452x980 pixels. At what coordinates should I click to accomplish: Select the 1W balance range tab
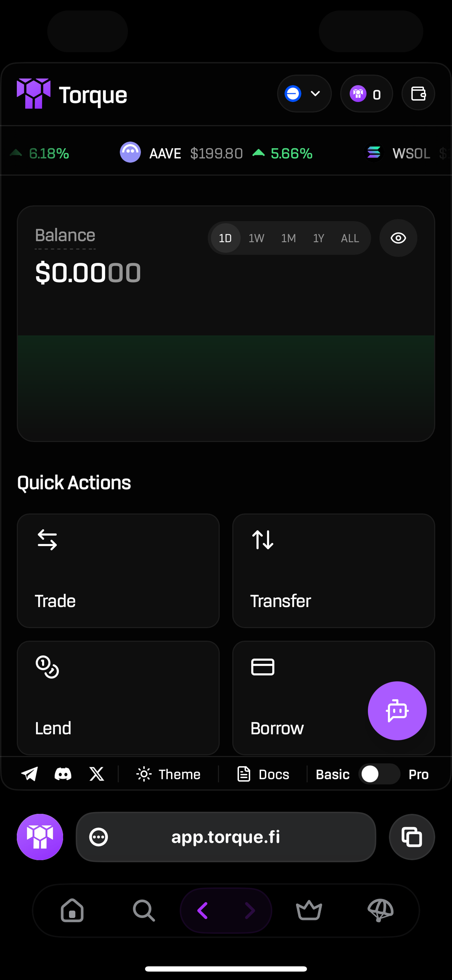256,238
